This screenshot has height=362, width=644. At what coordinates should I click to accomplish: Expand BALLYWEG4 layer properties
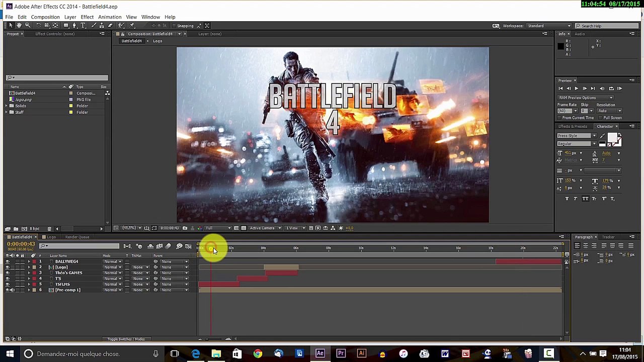pyautogui.click(x=29, y=261)
